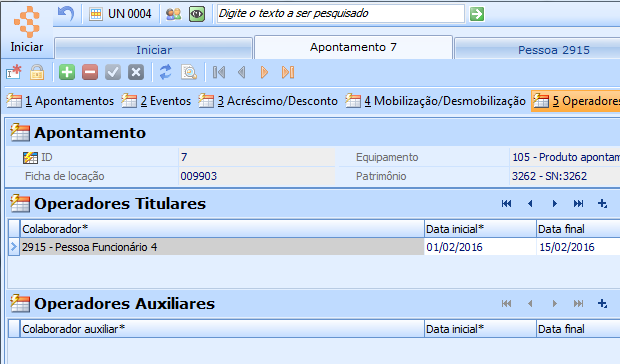The image size is (620, 364).
Task: Open the search magnifier icon in toolbar
Action: point(189,72)
